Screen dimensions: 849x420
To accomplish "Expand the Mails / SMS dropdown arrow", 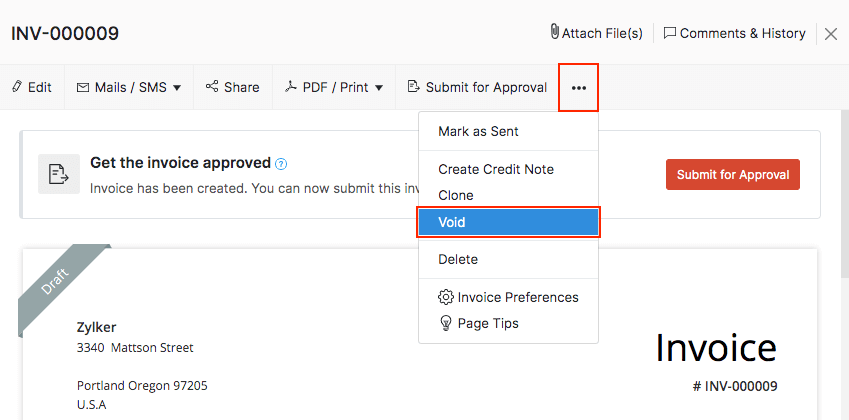I will click(177, 88).
